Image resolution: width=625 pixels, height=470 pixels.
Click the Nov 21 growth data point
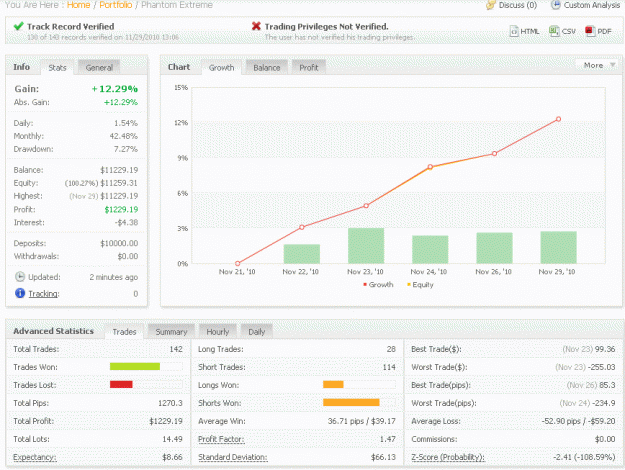coord(238,264)
